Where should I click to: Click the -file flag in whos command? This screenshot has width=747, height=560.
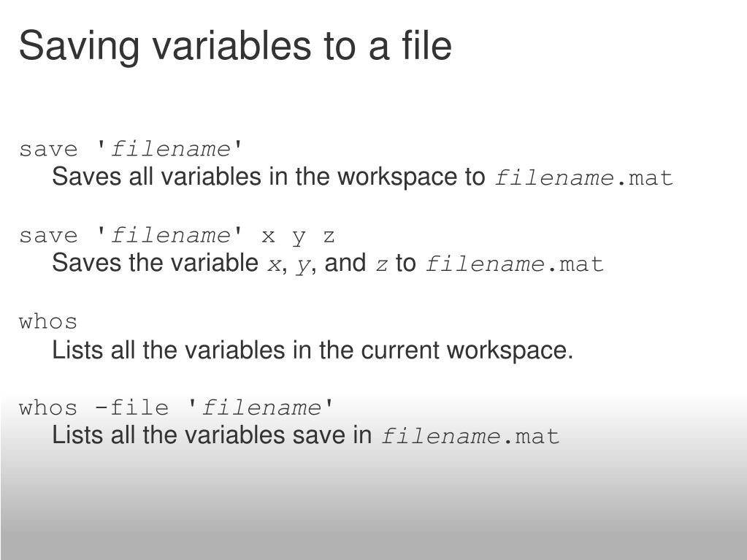131,408
